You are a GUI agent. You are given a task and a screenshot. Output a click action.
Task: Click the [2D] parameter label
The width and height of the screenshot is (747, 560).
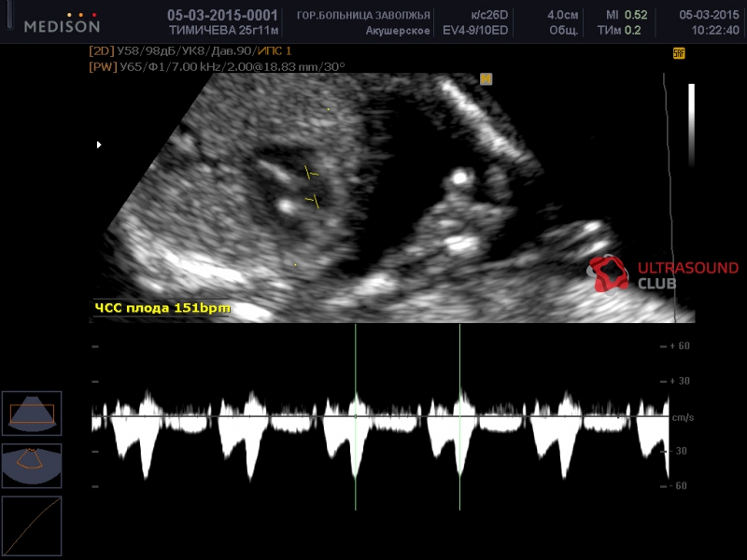(102, 51)
